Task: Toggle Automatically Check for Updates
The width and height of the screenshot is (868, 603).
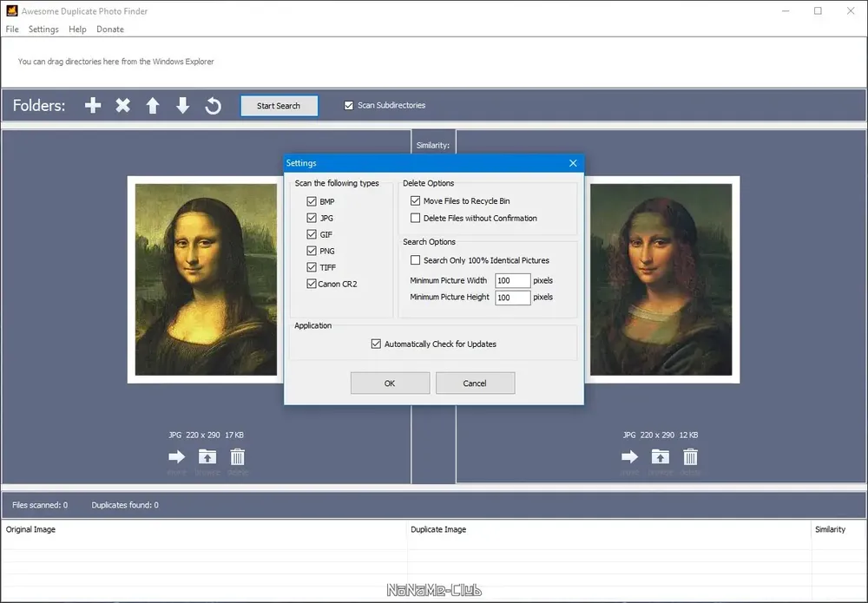Action: [x=376, y=344]
